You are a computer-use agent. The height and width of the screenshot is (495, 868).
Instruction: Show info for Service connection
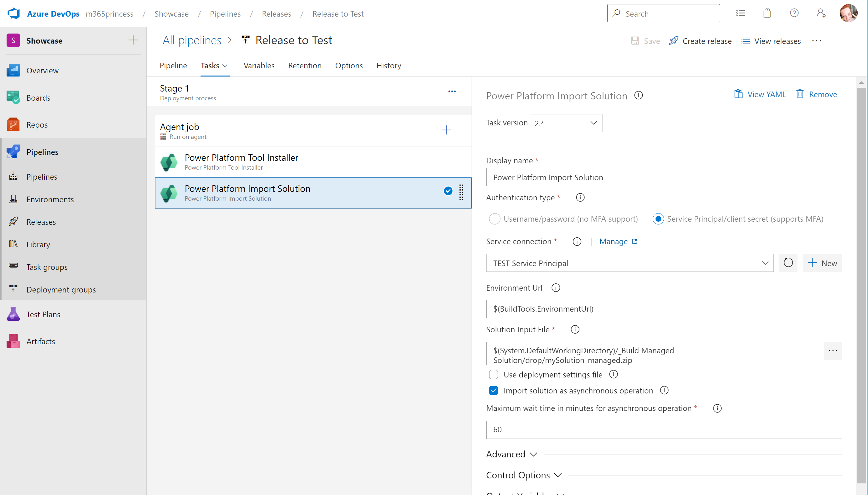[x=577, y=242]
